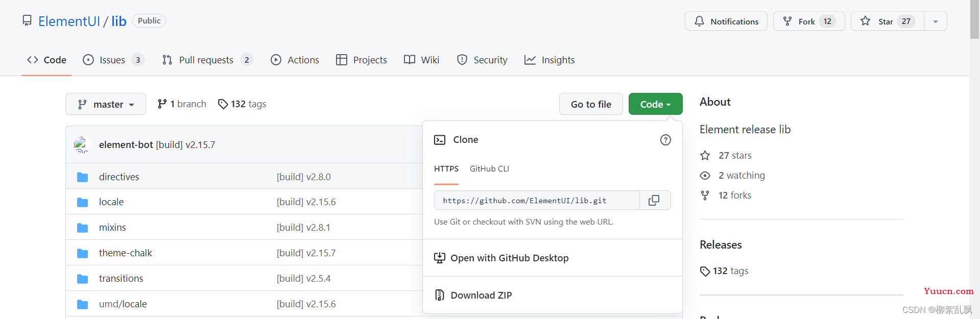Open the Projects tab
This screenshot has height=319, width=980.
click(x=362, y=60)
